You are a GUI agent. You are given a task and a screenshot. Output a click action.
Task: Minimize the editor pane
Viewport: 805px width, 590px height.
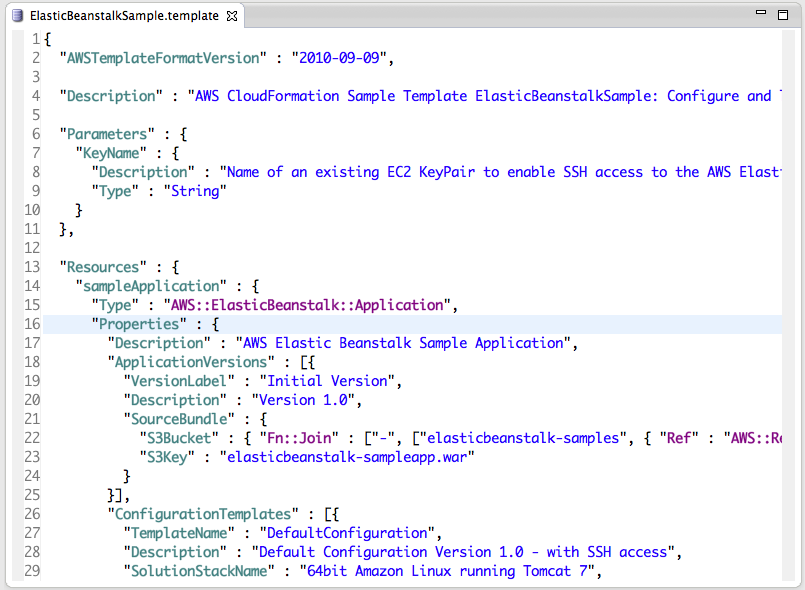761,12
